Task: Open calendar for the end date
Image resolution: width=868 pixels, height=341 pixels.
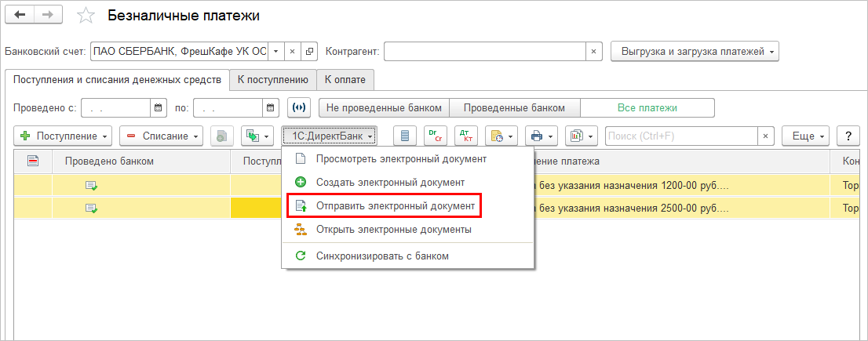Action: (x=271, y=107)
